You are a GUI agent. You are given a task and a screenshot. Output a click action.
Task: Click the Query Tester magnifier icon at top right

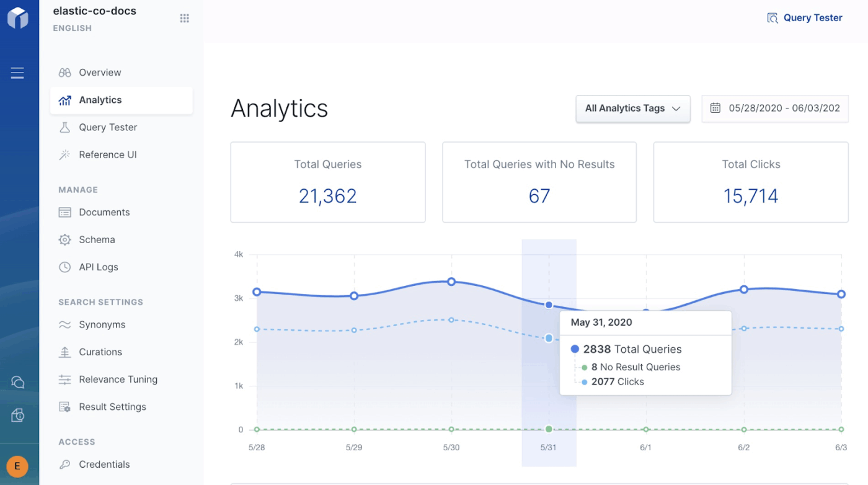[x=773, y=18]
